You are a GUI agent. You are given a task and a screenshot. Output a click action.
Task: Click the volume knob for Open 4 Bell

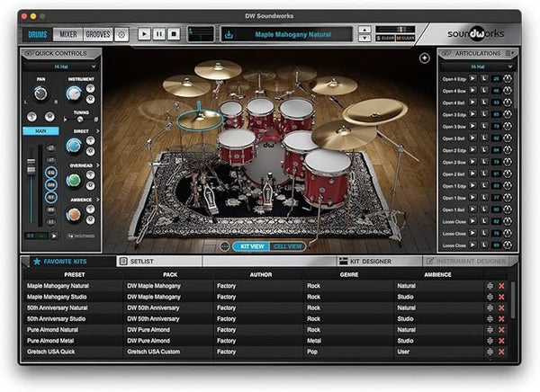[508, 102]
